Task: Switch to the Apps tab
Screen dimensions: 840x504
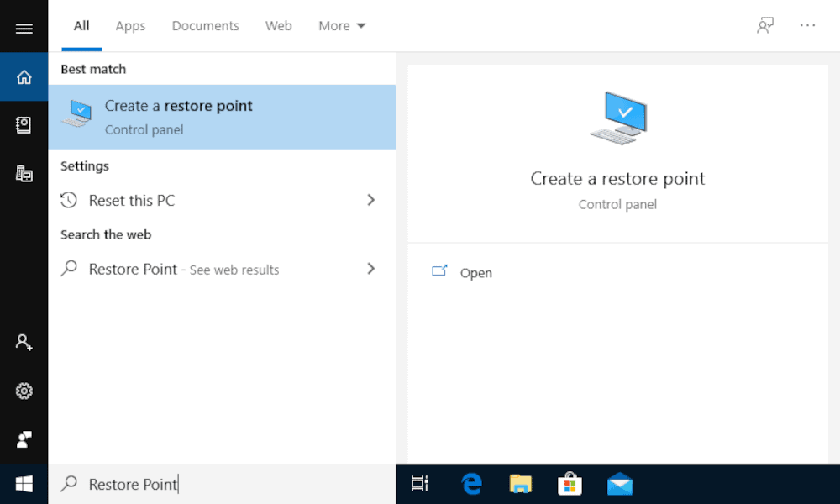Action: (x=130, y=26)
